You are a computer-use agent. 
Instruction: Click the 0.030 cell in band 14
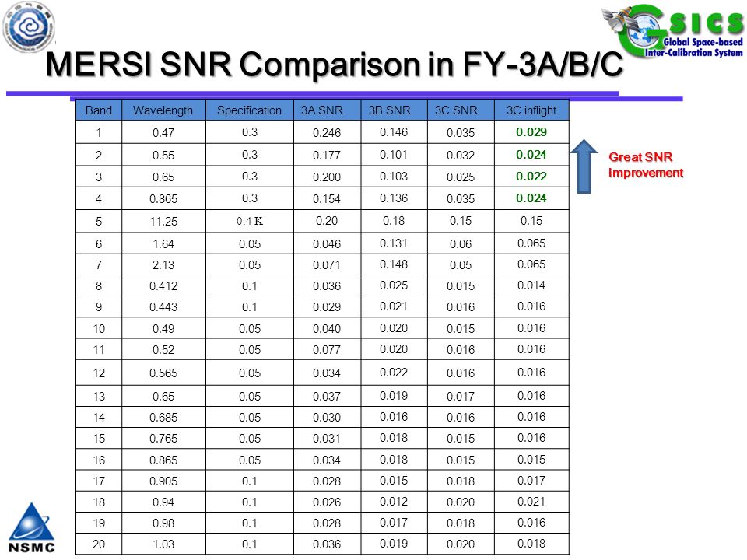327,418
